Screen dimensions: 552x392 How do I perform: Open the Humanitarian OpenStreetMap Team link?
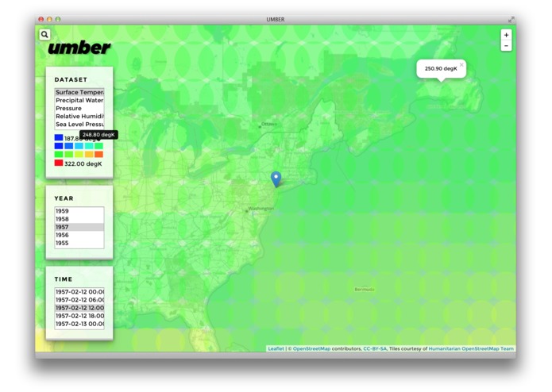click(471, 348)
